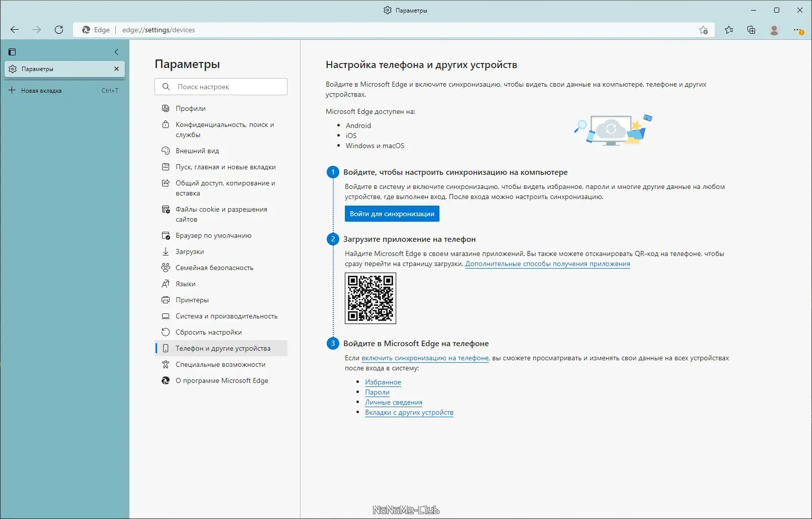
Task: Select Загрузки in the settings sidebar
Action: 221,251
